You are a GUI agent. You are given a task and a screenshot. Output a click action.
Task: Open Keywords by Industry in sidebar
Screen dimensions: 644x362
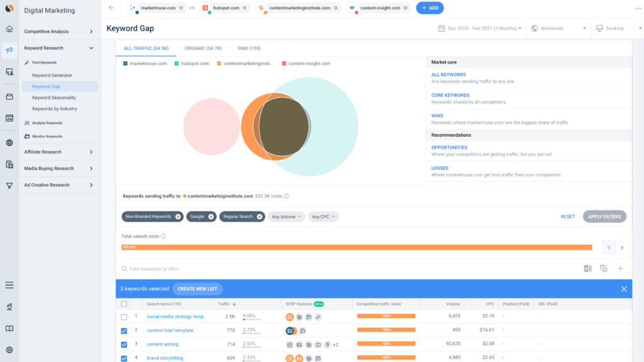pos(55,108)
